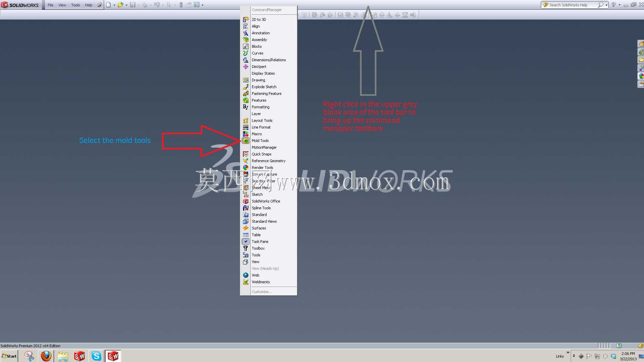Screen dimensions: 644x362
Task: Open the File menu
Action: pyautogui.click(x=50, y=5)
